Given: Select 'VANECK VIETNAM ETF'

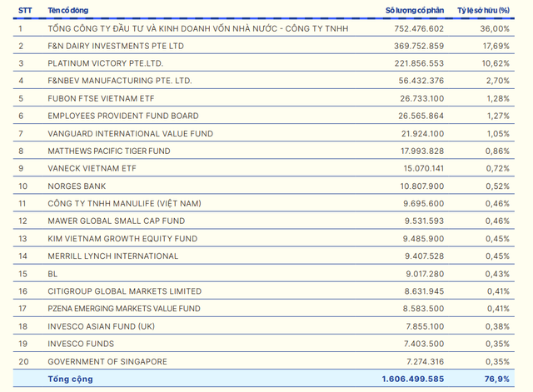Looking at the screenshot, I should pyautogui.click(x=92, y=168).
